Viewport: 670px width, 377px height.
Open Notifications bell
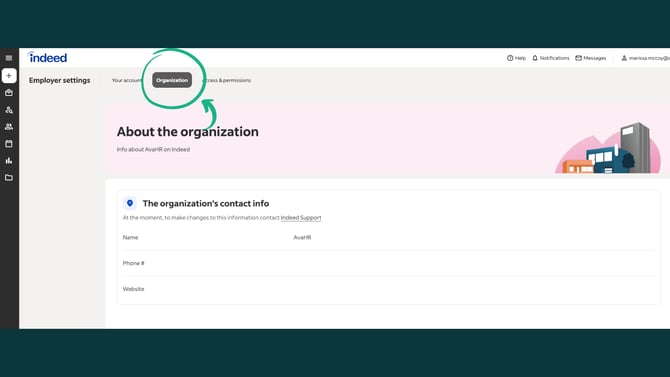point(551,58)
